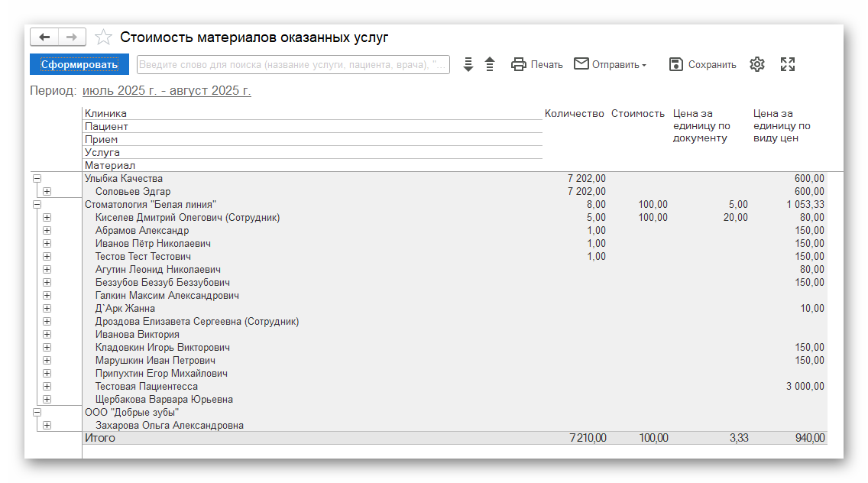Screen dimensions: 868x483
Task: Expand Захарова Ольга Александровна row
Action: coord(47,425)
